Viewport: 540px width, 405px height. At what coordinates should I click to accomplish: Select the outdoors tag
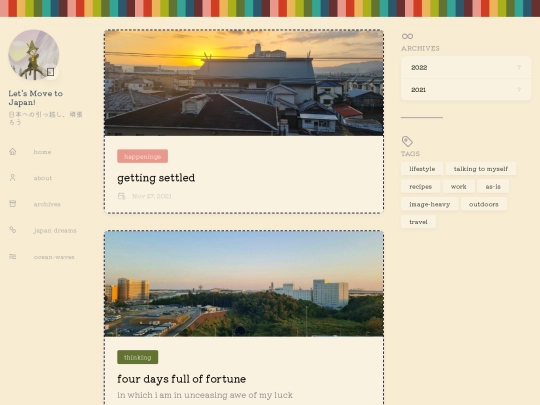[x=484, y=204]
